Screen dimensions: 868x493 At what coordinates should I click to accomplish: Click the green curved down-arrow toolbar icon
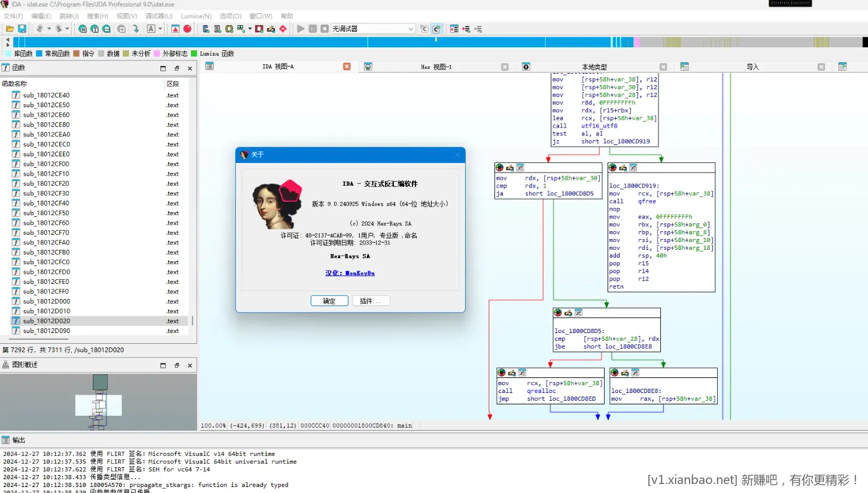click(136, 29)
